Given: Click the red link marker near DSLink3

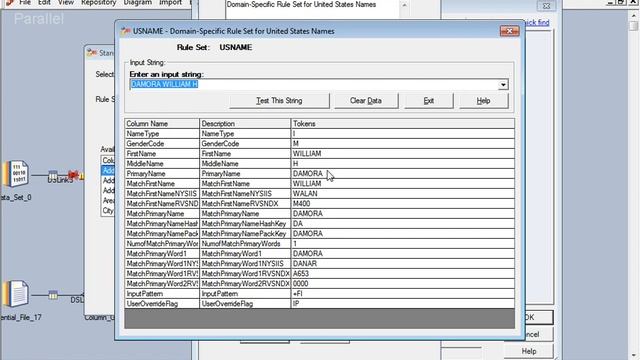Looking at the screenshot, I should [74, 175].
